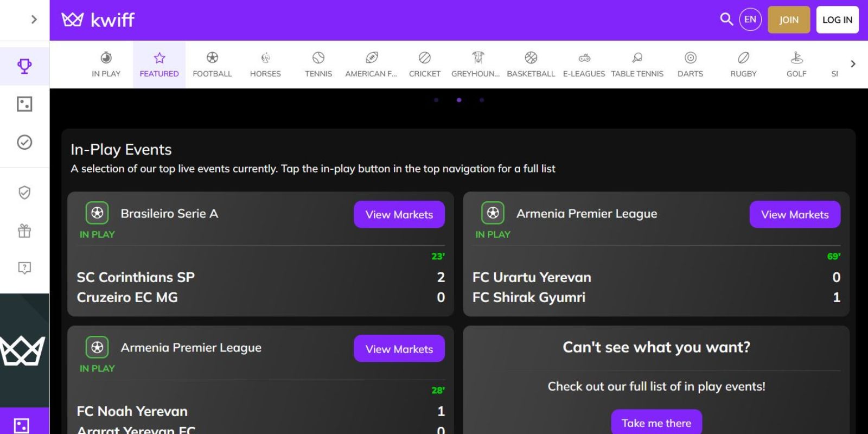
Task: Open the search magnifier icon
Action: click(x=726, y=20)
